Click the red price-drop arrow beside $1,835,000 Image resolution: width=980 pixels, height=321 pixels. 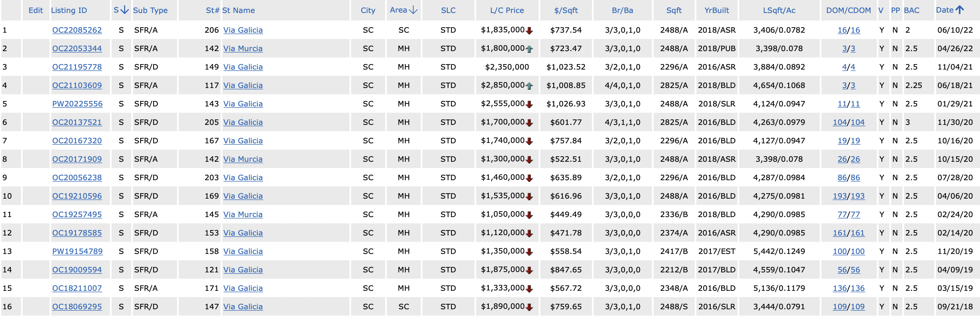(529, 31)
